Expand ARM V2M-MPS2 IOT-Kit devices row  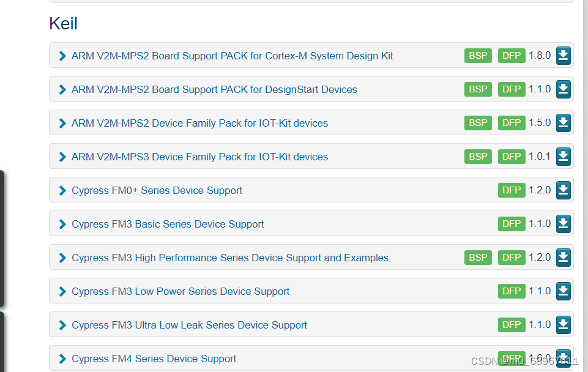coord(62,124)
